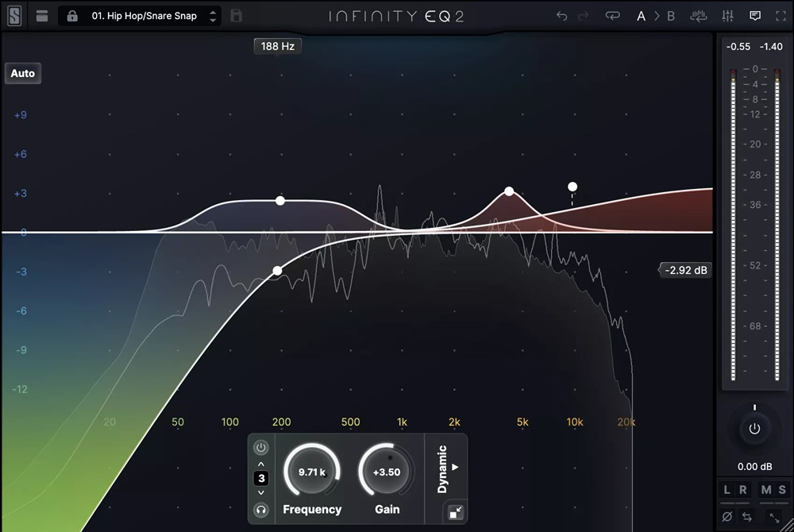The width and height of the screenshot is (794, 532).
Task: Toggle band 3 power button
Action: [x=260, y=447]
